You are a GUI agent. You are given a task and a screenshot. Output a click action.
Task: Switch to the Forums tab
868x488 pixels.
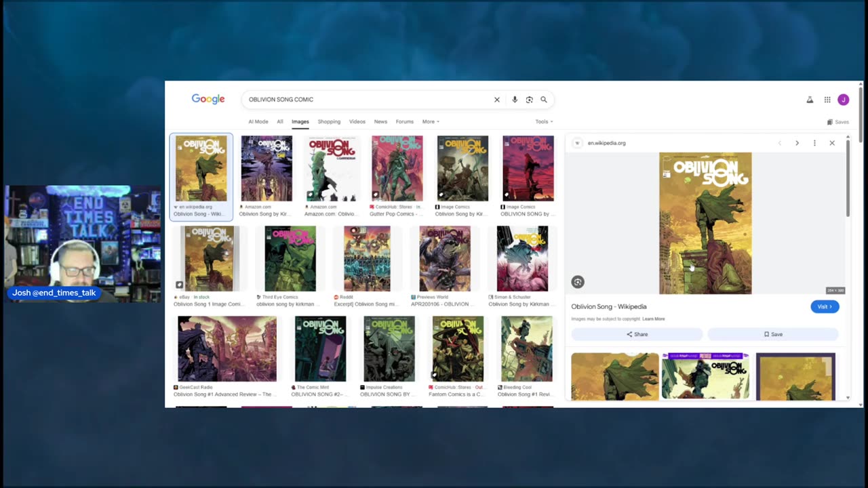click(405, 122)
